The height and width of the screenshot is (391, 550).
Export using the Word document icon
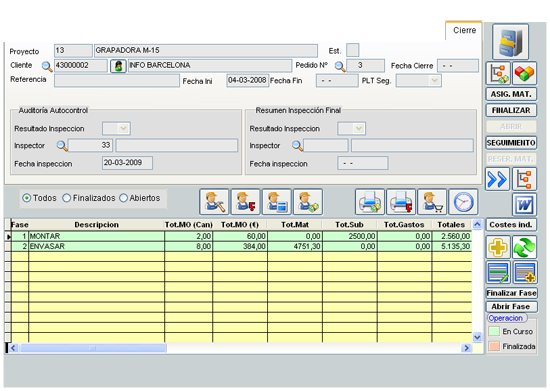coord(524,204)
